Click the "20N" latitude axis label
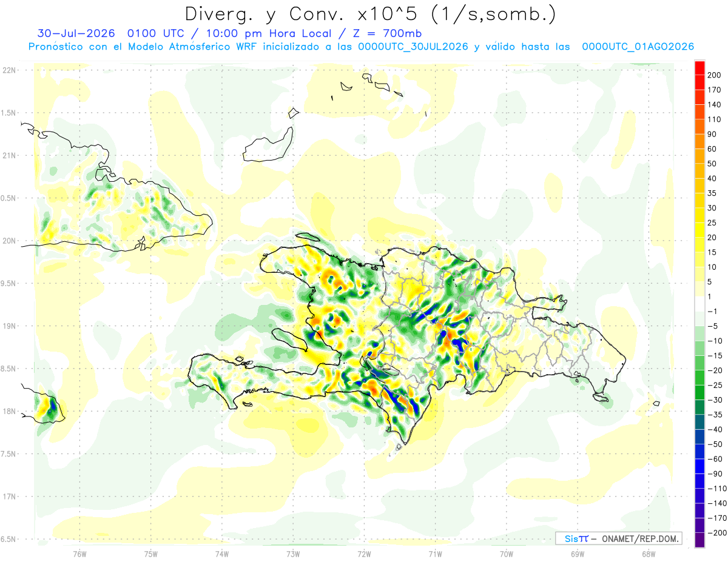Viewport: 728px width, 562px height. [8, 241]
